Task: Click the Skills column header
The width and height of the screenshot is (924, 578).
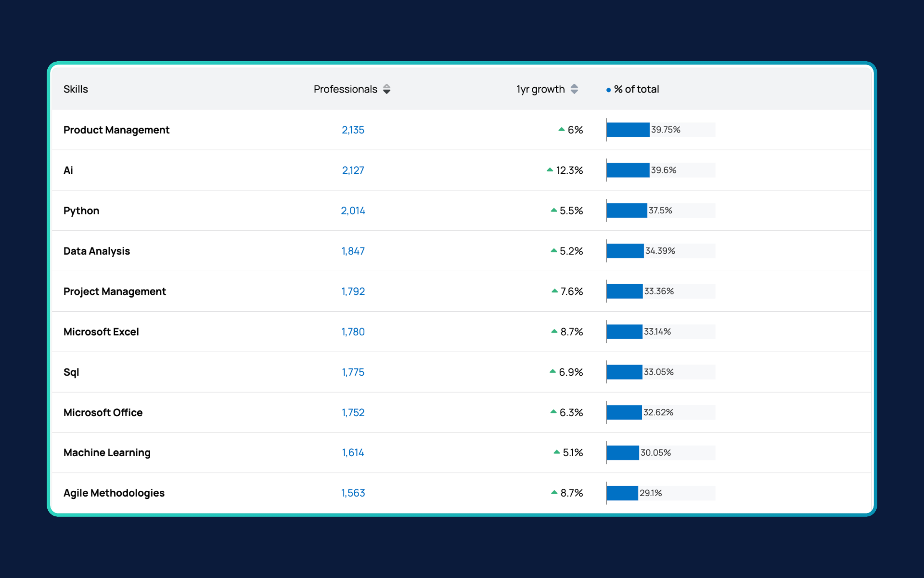Action: 76,89
